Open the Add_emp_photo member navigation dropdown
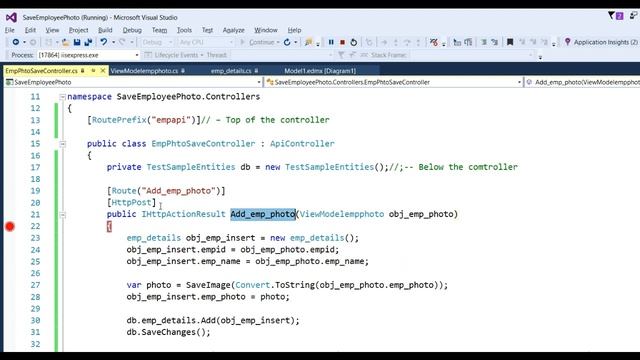 (x=583, y=82)
